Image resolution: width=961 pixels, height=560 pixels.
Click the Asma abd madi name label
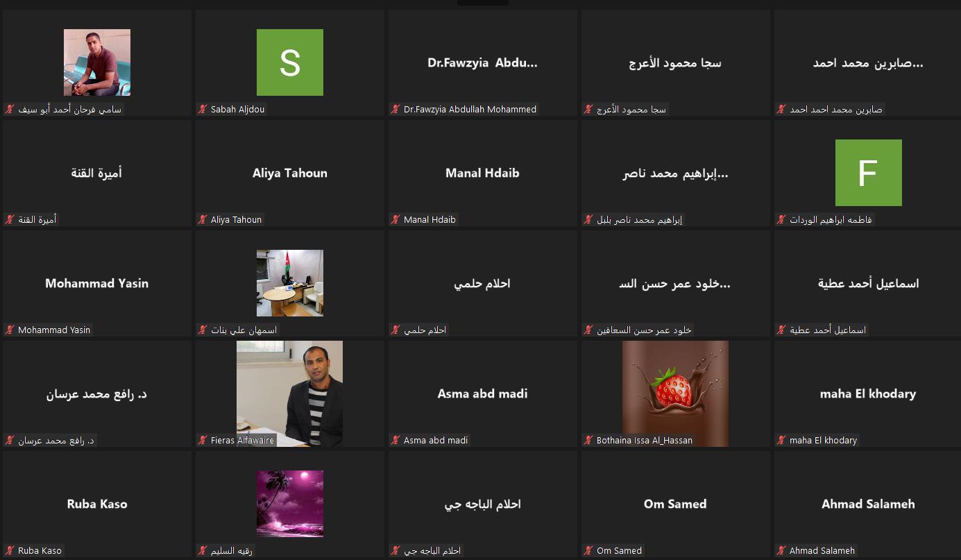pos(436,440)
